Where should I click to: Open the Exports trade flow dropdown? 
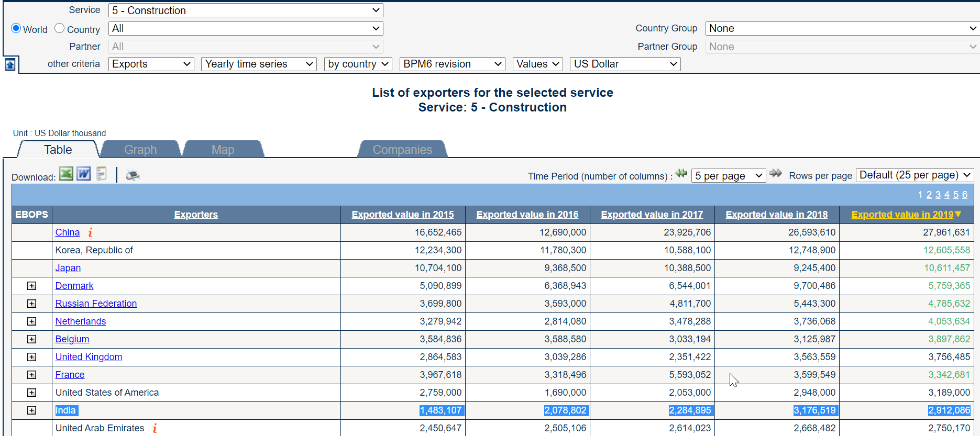151,64
